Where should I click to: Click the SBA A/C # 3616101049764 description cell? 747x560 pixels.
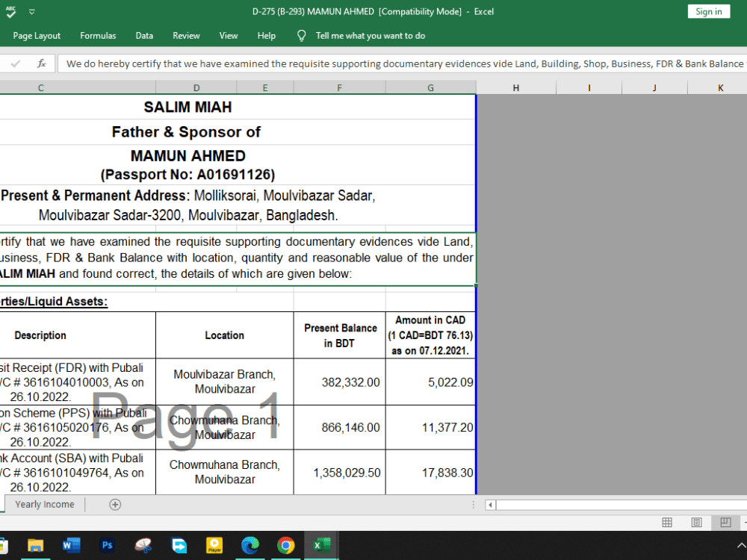click(78, 473)
